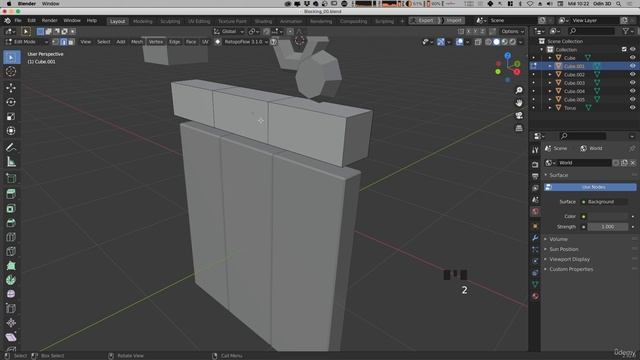Image resolution: width=640 pixels, height=360 pixels.
Task: Expand the Torus tree item
Action: point(550,108)
